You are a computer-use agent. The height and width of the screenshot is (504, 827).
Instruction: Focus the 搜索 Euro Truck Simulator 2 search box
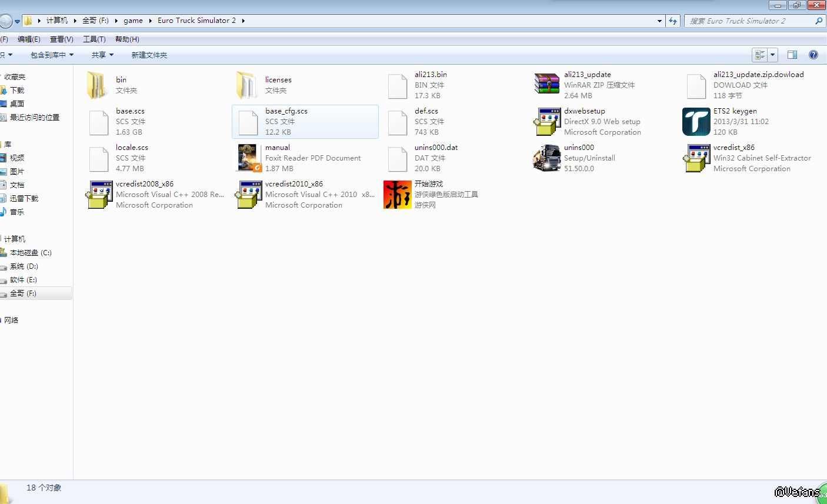(755, 21)
